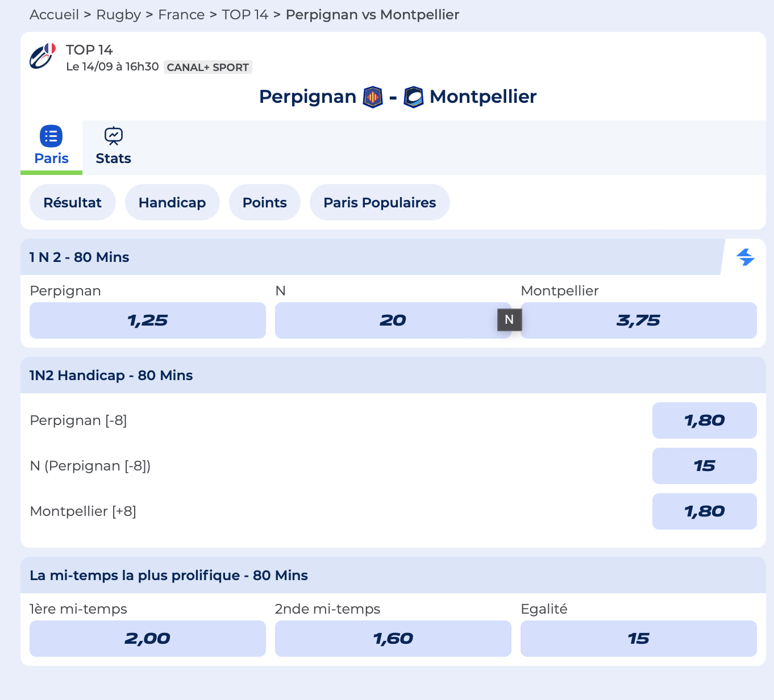
Task: Click the 'Egalité' label
Action: coord(544,609)
